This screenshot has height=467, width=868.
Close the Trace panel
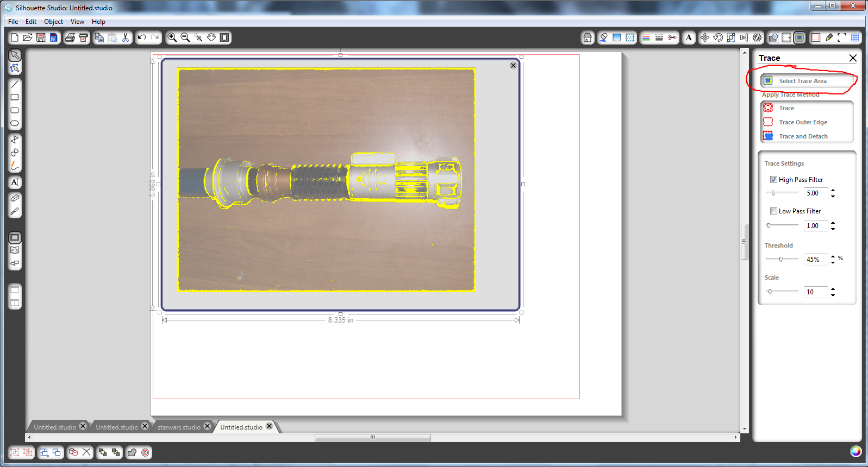click(853, 58)
